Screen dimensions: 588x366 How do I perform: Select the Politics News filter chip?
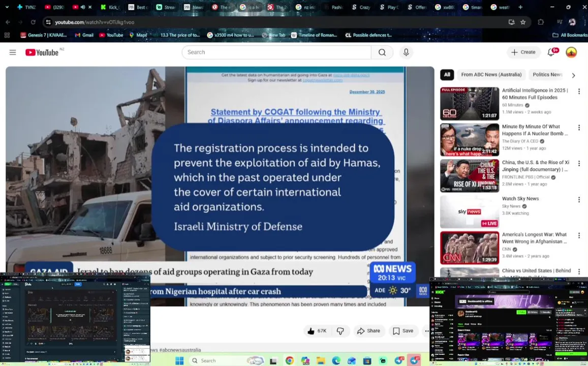[547, 75]
